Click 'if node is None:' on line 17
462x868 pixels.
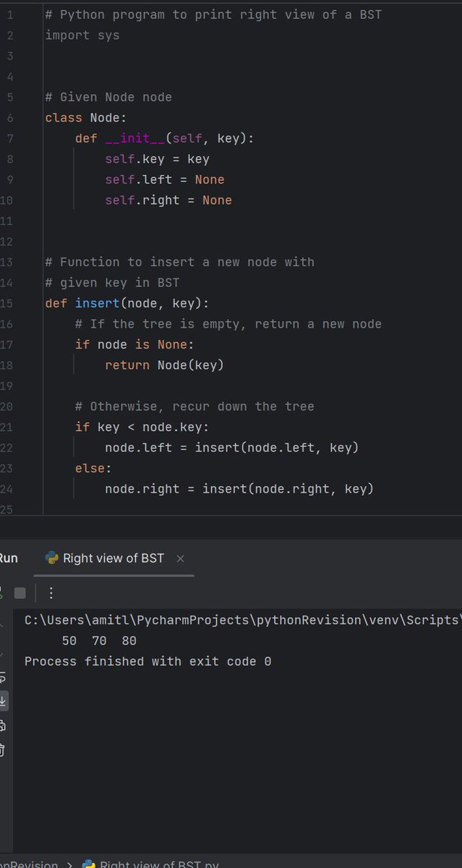click(x=135, y=344)
